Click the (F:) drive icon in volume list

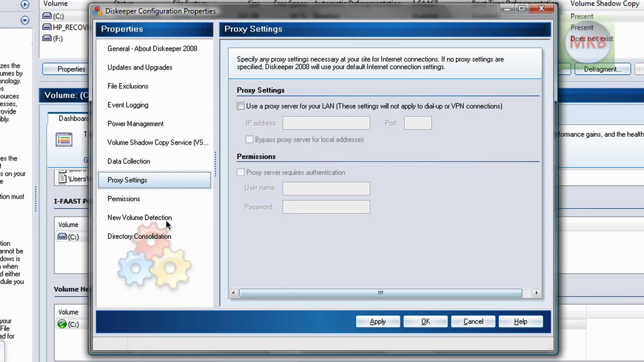pos(47,38)
